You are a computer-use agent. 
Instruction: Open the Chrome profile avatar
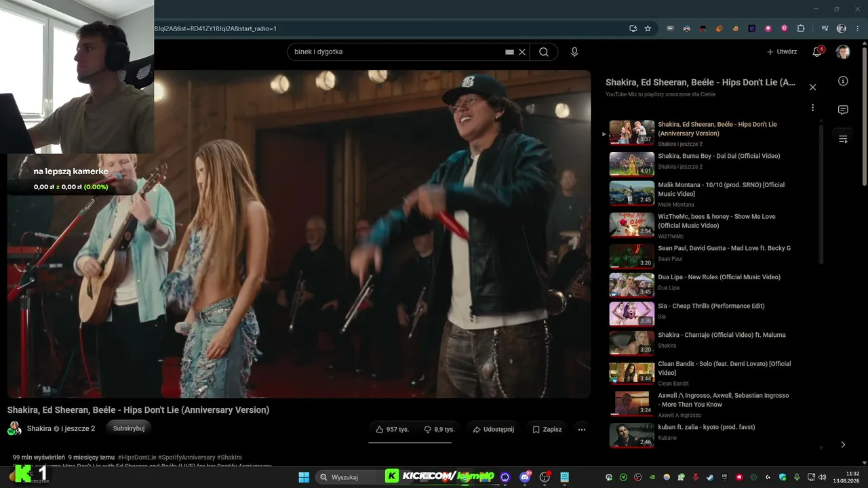pos(842,28)
